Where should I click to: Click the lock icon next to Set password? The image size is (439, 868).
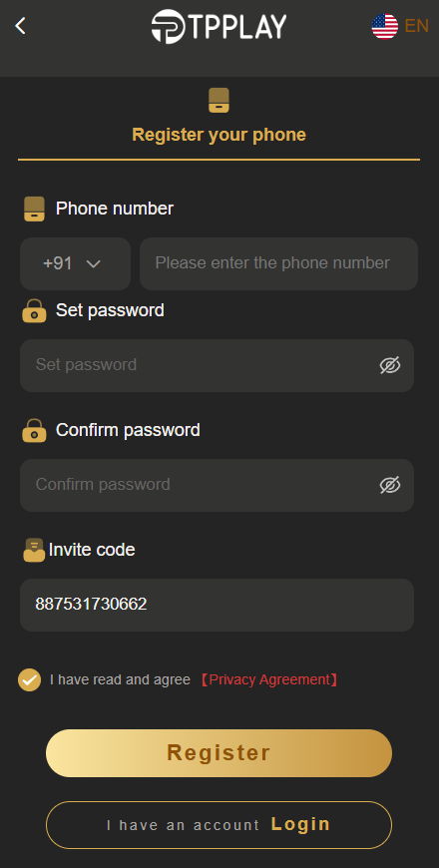coord(34,310)
